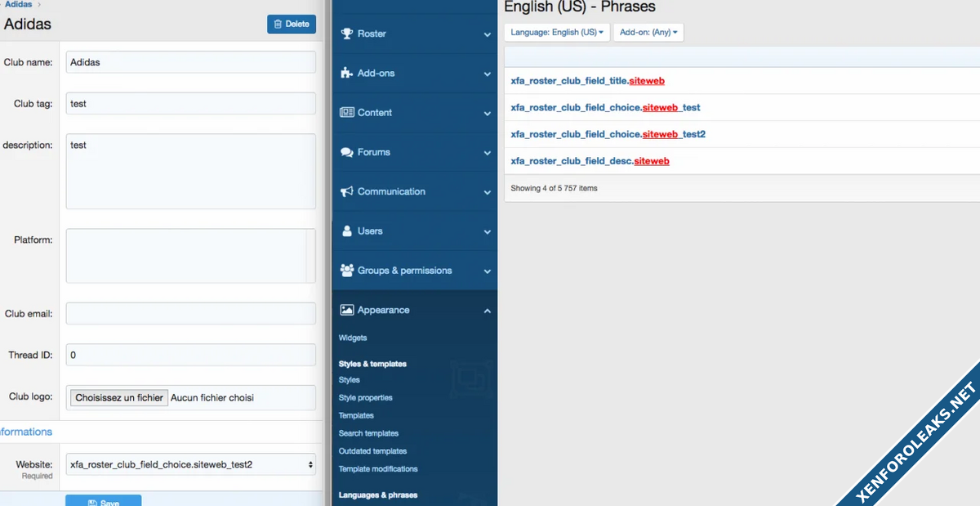The image size is (980, 506).
Task: Expand the Roster section chevron
Action: pyautogui.click(x=488, y=34)
